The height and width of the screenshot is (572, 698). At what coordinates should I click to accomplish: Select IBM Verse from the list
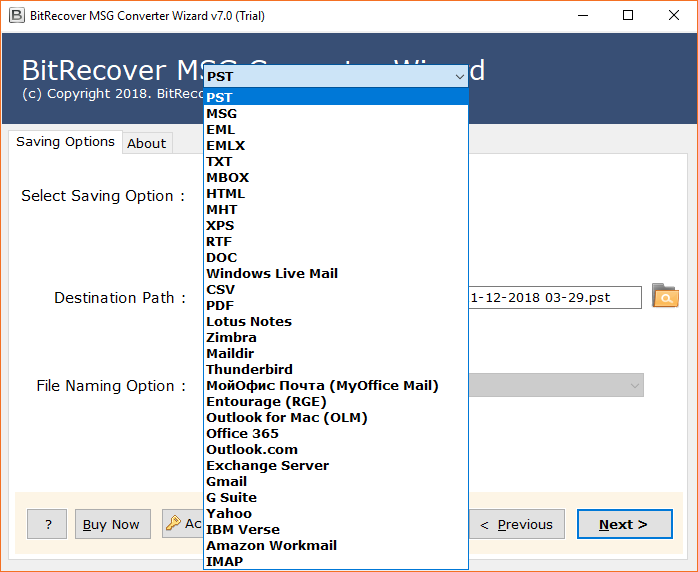pyautogui.click(x=336, y=530)
